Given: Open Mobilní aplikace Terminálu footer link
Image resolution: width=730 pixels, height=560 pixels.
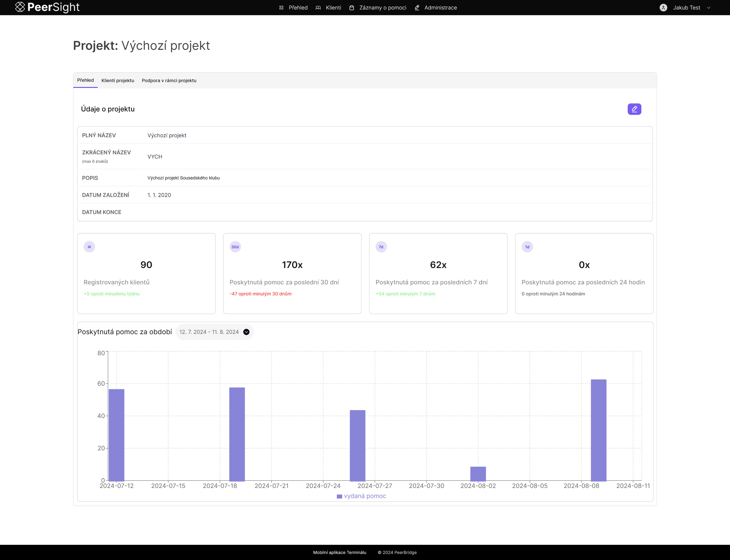Looking at the screenshot, I should tap(339, 552).
